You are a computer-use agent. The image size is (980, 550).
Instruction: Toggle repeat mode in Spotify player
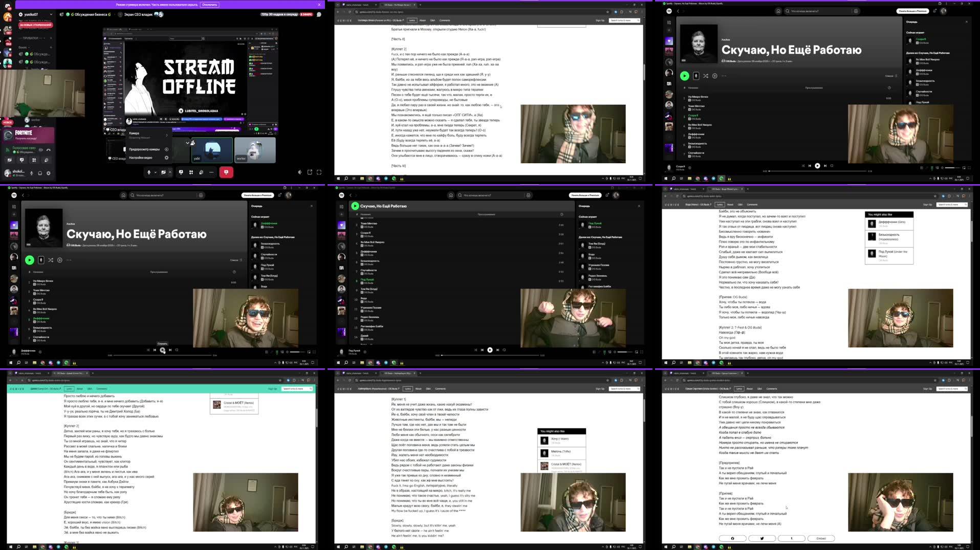832,166
